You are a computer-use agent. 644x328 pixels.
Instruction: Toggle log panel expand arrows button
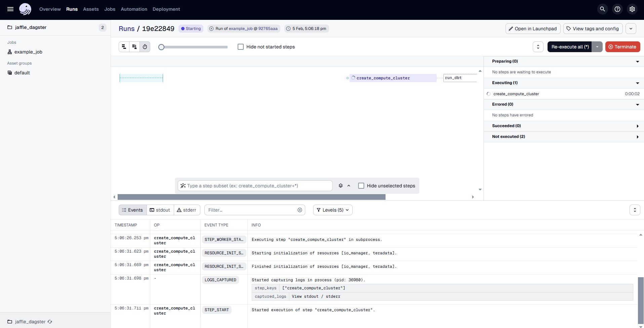(x=635, y=210)
